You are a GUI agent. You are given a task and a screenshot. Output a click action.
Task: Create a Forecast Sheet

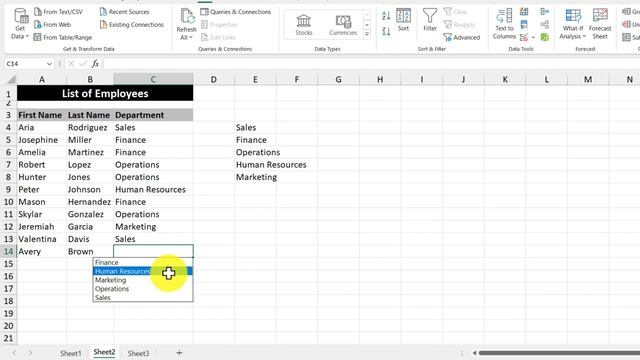[x=600, y=24]
